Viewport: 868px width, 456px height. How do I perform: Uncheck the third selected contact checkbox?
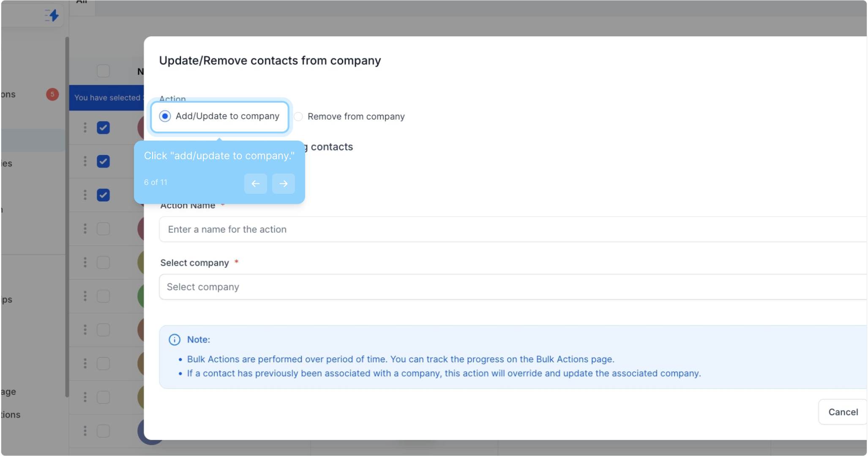(103, 195)
